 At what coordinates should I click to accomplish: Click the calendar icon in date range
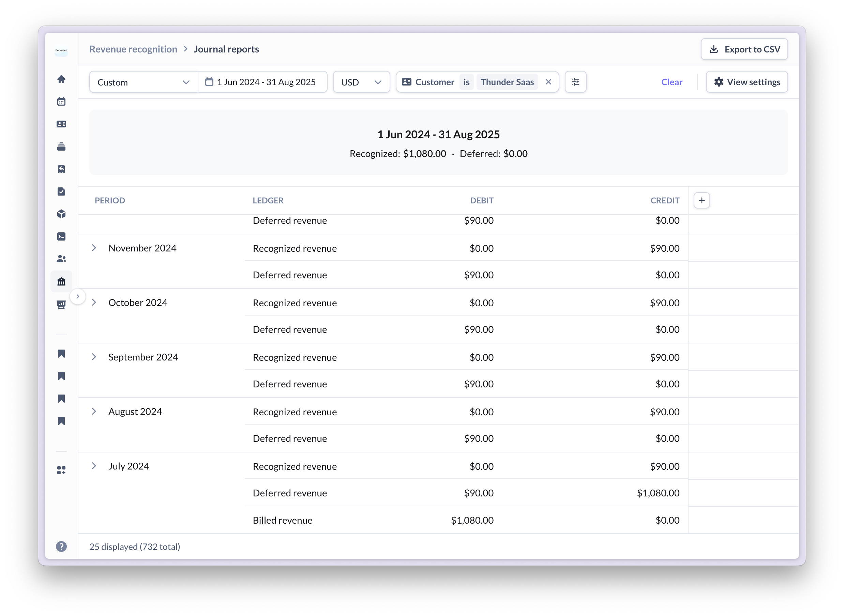point(209,82)
